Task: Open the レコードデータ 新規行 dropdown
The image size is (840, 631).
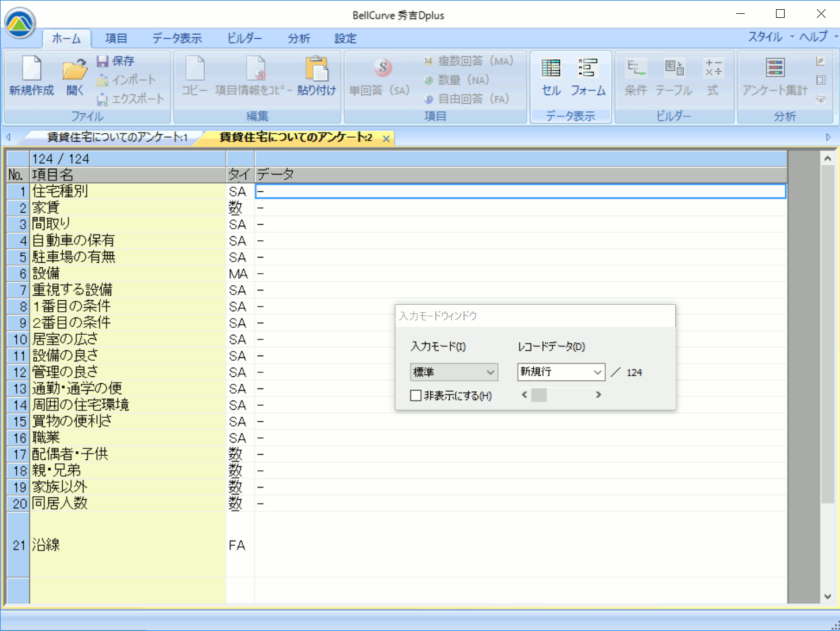Action: pos(561,372)
